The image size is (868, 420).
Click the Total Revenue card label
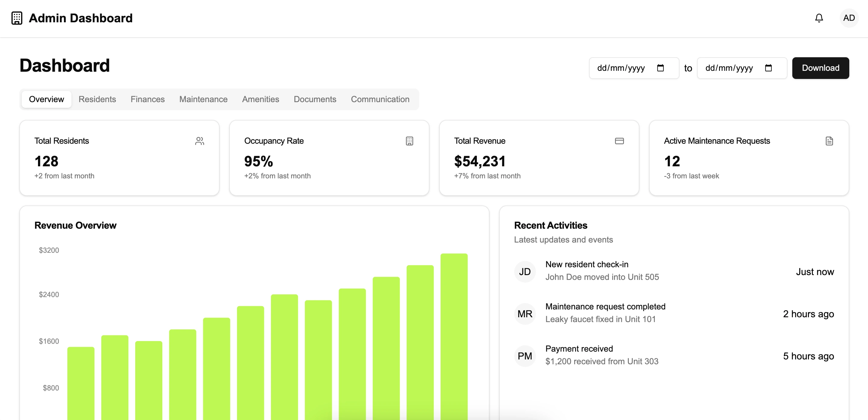coord(480,141)
